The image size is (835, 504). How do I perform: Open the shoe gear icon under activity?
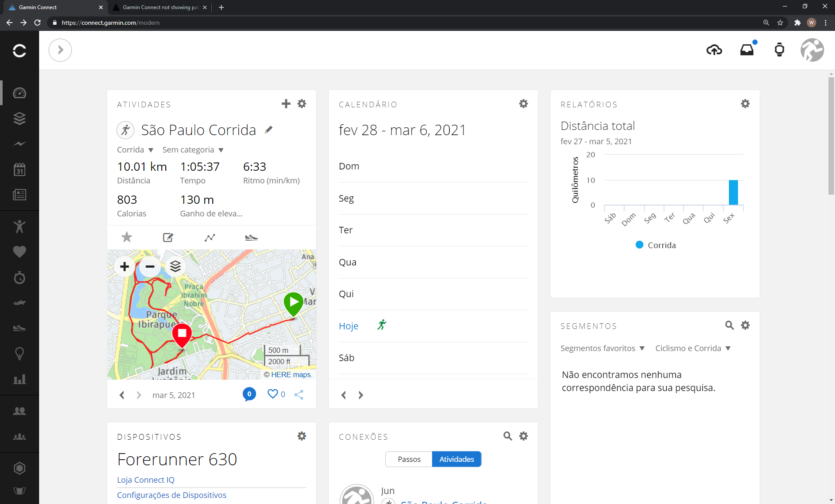pos(251,237)
